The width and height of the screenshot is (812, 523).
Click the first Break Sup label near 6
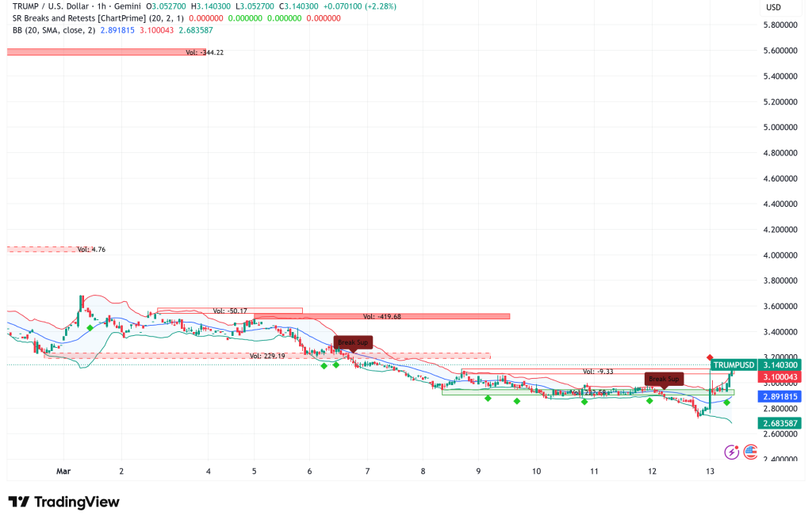pyautogui.click(x=352, y=342)
